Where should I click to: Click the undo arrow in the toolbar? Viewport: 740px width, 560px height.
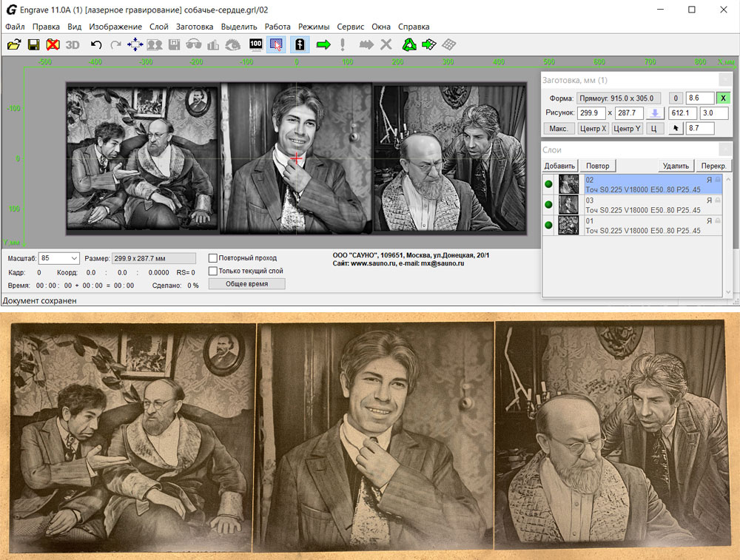click(x=95, y=44)
